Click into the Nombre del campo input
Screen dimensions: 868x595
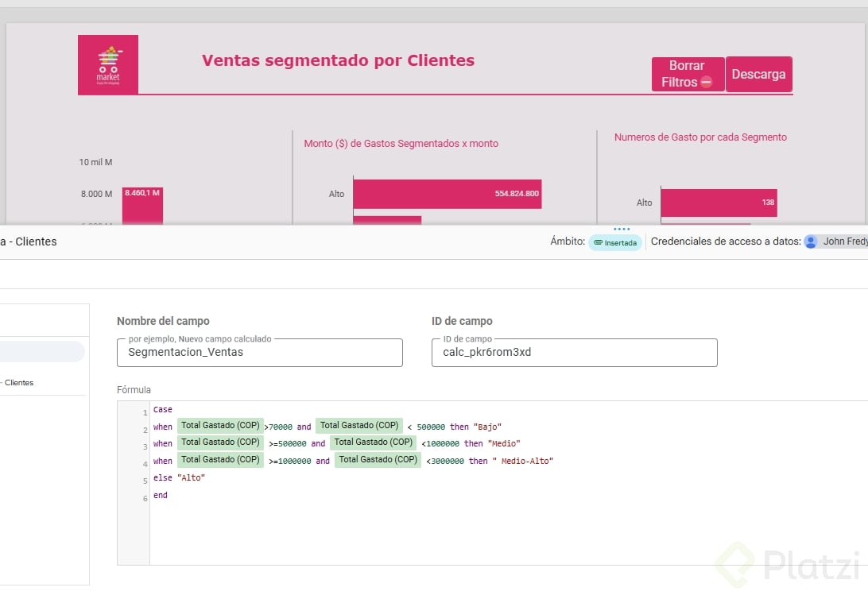(x=259, y=352)
